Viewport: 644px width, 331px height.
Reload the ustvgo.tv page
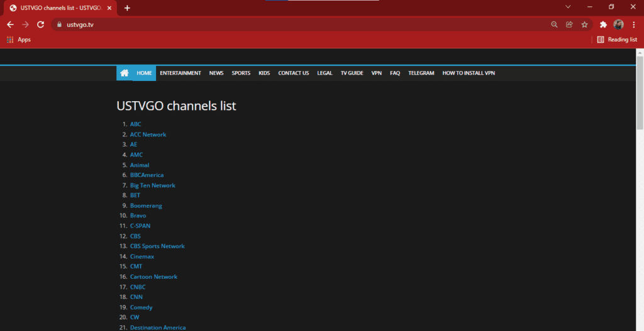(x=40, y=24)
